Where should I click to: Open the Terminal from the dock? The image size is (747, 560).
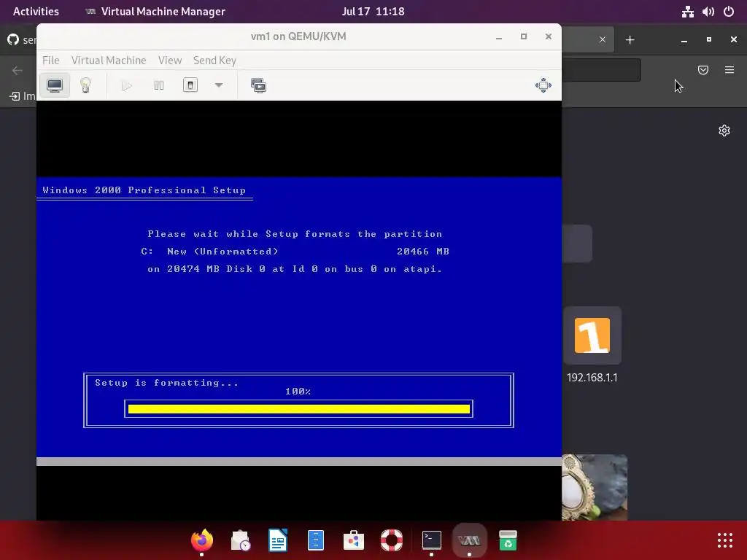pyautogui.click(x=432, y=540)
